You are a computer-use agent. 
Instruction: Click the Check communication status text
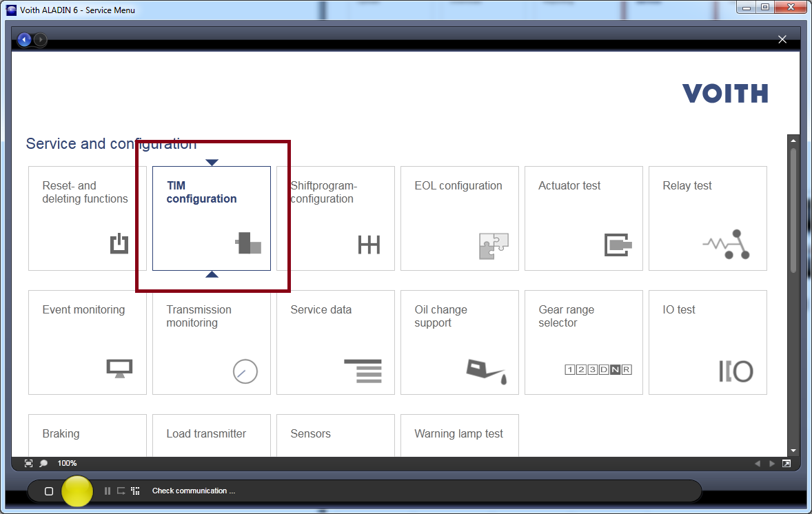(x=194, y=491)
